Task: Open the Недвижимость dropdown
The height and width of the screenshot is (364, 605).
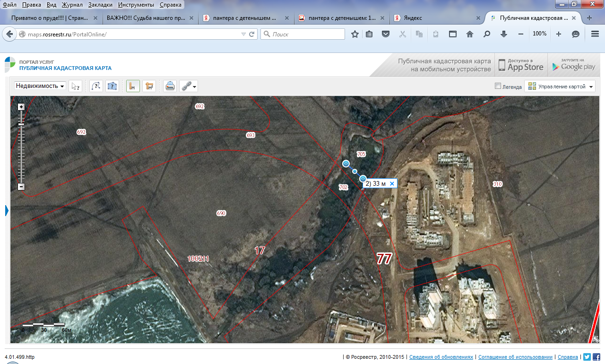Action: coord(40,86)
